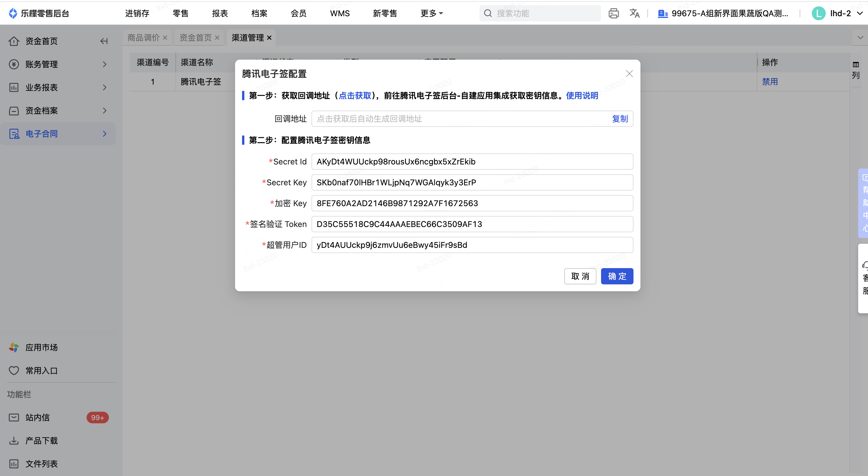Click the 取消 button
This screenshot has width=868, height=476.
pyautogui.click(x=580, y=276)
